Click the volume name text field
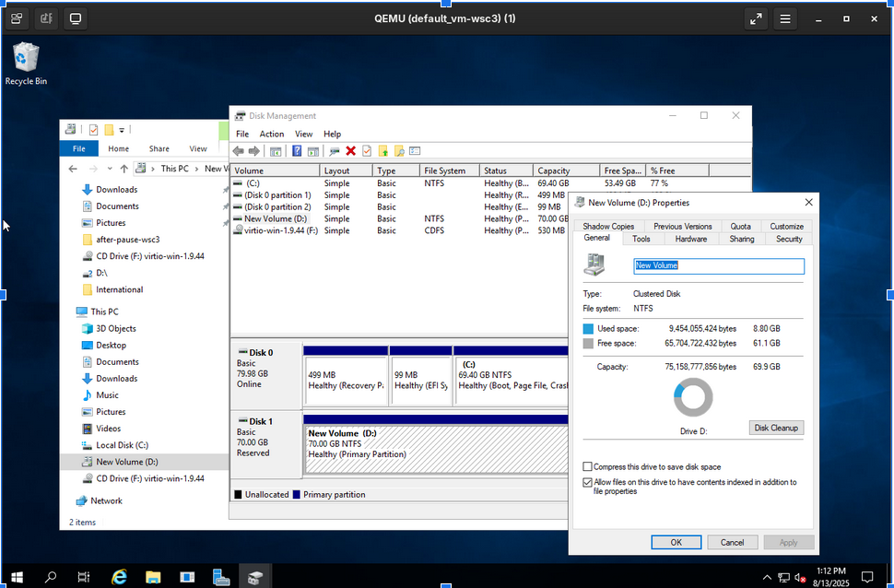This screenshot has height=588, width=894. point(718,265)
